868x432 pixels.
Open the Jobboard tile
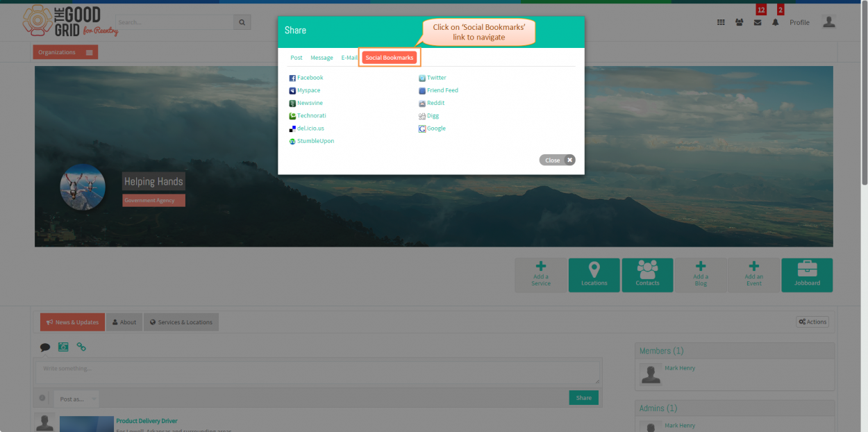807,275
